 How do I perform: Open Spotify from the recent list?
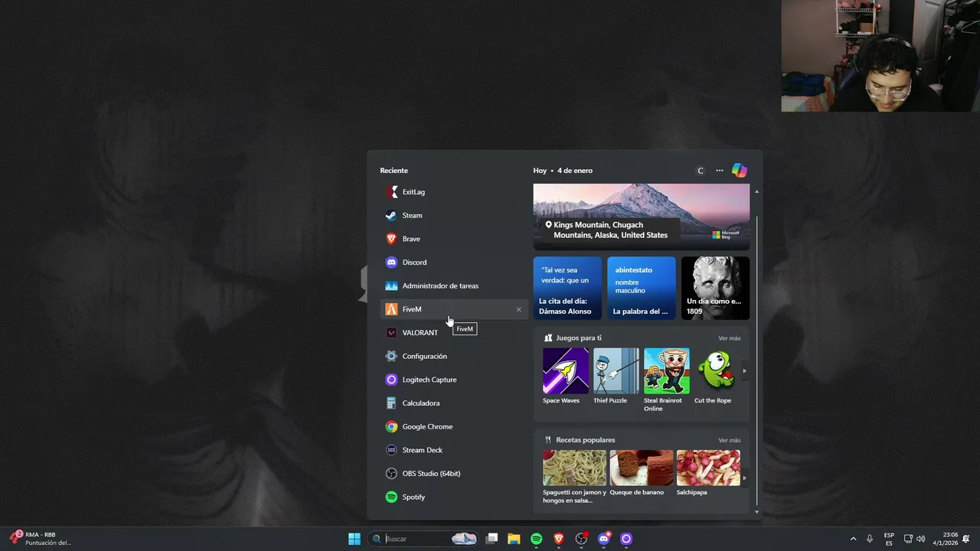(x=453, y=497)
